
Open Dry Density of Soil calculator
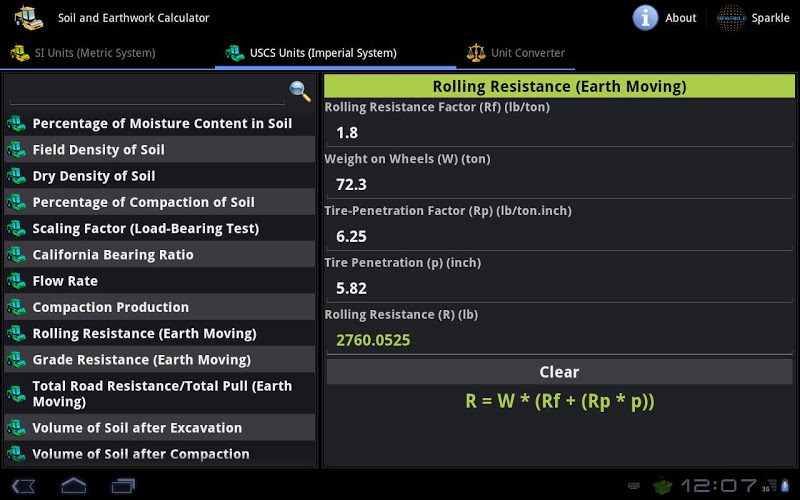(160, 176)
